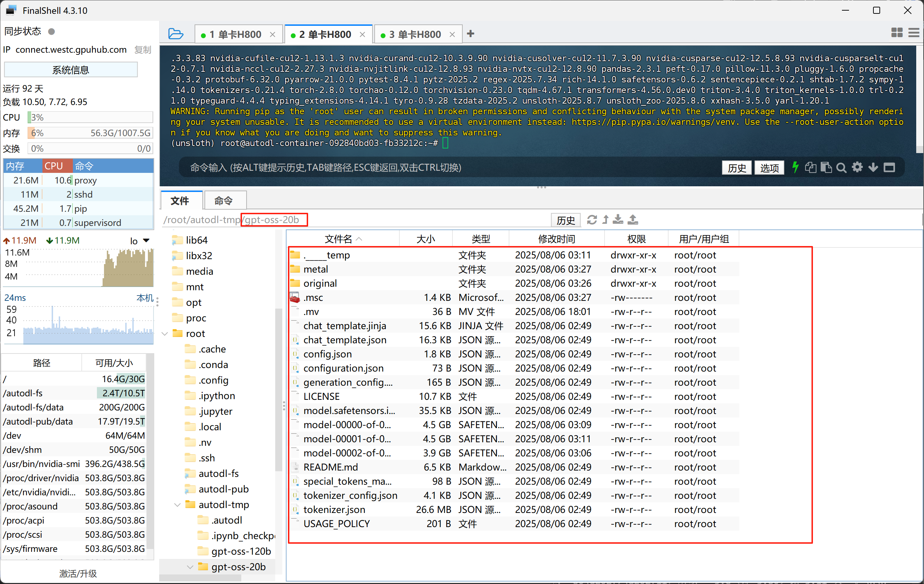
Task: Sort by 修改时间 column header
Action: [x=556, y=239]
